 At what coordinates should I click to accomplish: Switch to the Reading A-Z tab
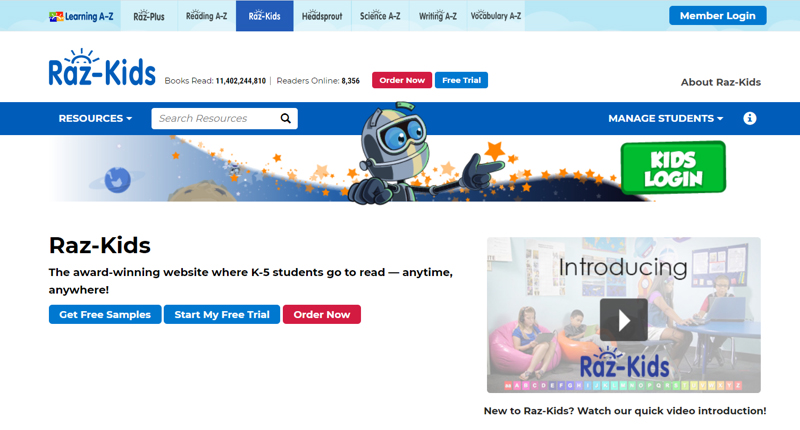pos(207,16)
